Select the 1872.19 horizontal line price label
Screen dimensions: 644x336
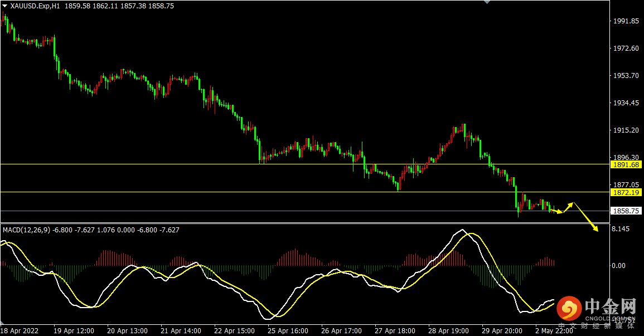pos(626,192)
